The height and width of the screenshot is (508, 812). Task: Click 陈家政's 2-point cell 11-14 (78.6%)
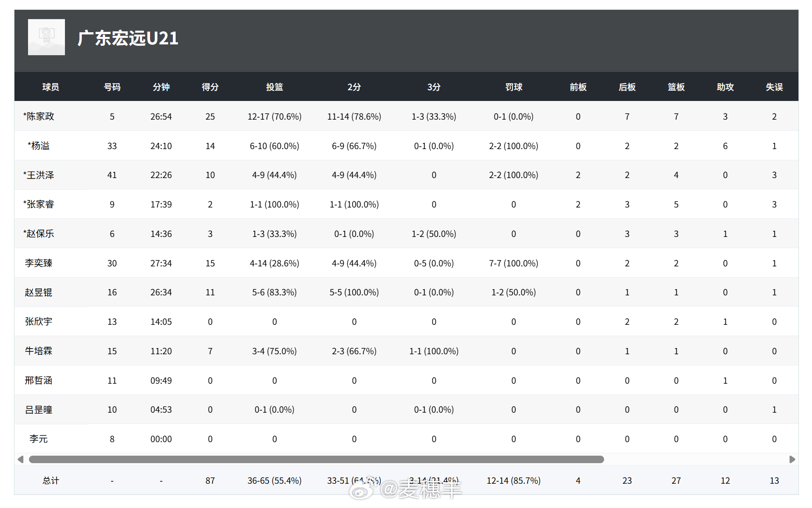click(354, 116)
